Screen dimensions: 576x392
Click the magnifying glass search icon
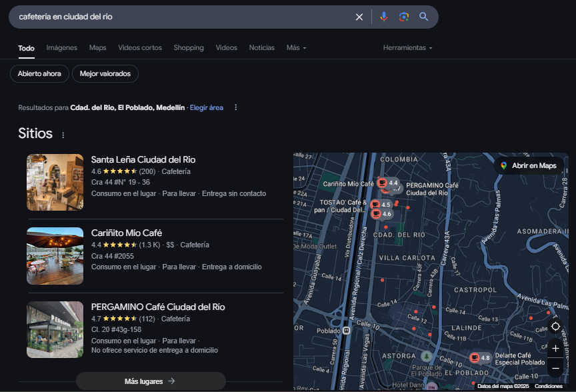pyautogui.click(x=423, y=17)
